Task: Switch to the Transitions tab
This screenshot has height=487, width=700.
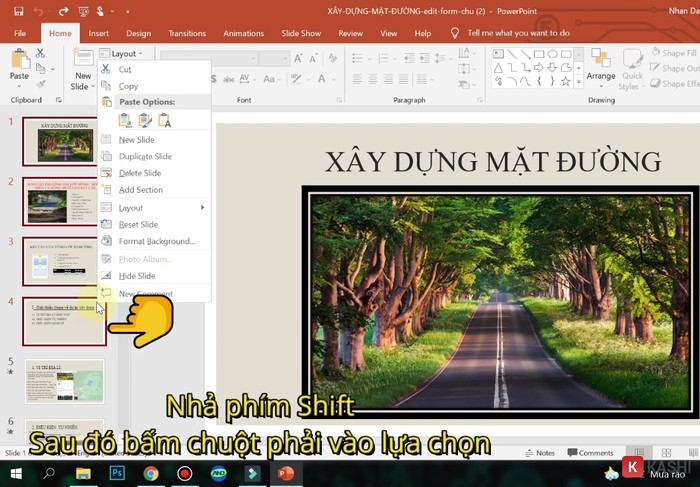Action: click(x=187, y=33)
